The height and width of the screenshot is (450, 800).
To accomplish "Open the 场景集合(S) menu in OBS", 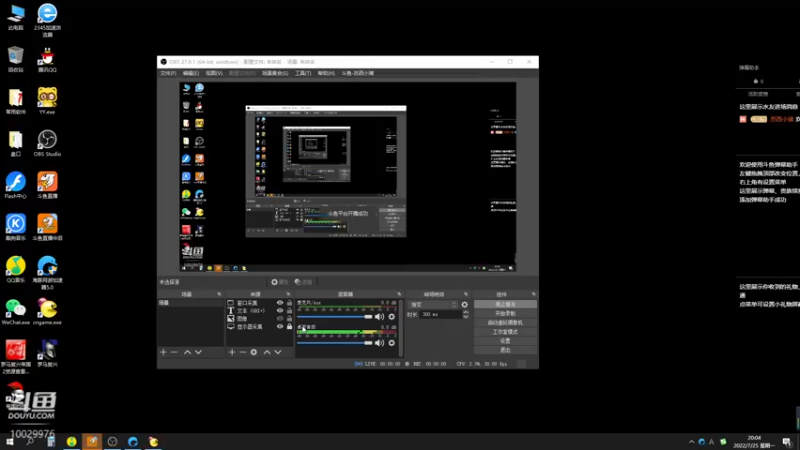I will coord(275,73).
